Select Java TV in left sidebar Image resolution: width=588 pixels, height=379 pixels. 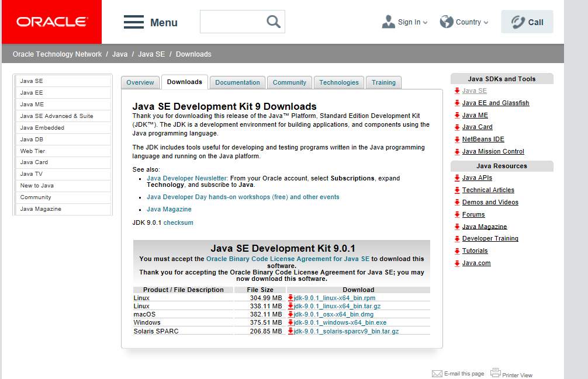(x=63, y=174)
